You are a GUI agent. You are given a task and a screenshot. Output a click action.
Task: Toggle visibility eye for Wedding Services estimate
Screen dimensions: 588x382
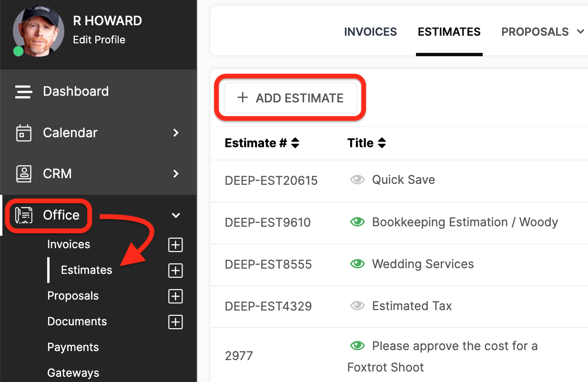[x=357, y=264]
